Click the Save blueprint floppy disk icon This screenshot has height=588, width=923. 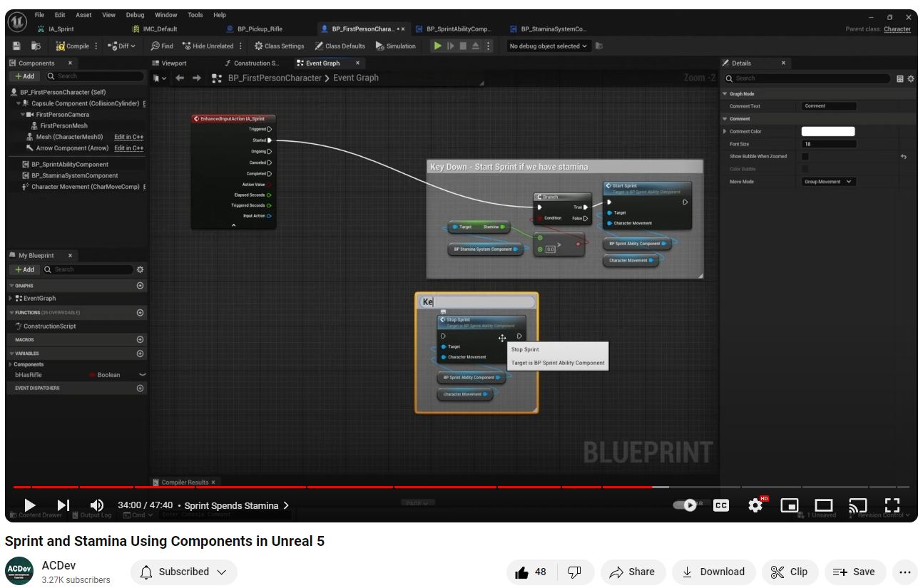tap(16, 46)
